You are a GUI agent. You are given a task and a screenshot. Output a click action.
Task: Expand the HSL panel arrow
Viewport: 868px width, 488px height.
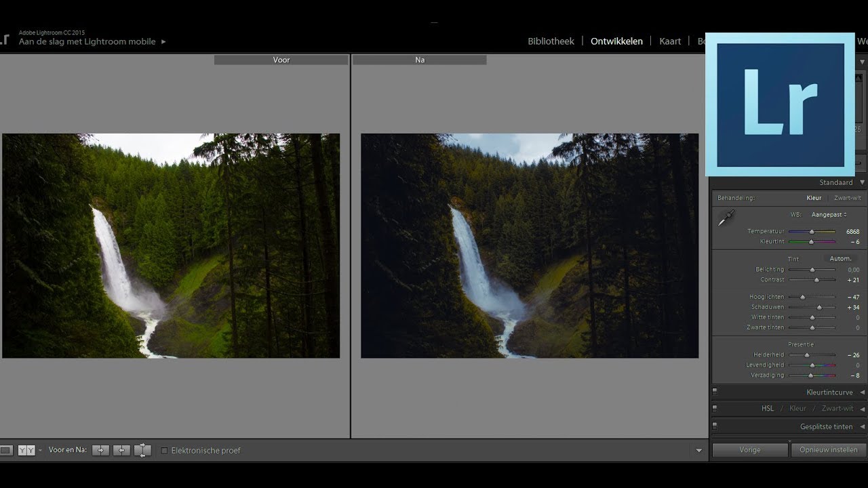[x=863, y=409]
